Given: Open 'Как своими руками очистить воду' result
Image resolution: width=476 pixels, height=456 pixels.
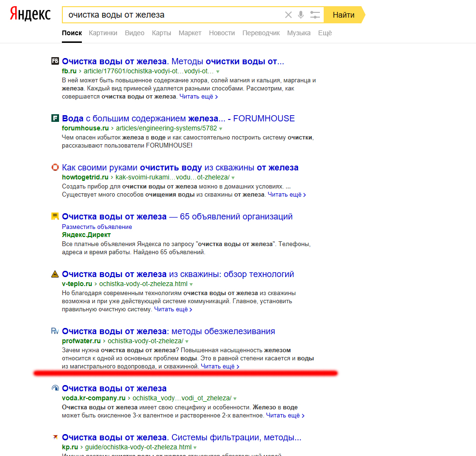Looking at the screenshot, I should coord(180,168).
